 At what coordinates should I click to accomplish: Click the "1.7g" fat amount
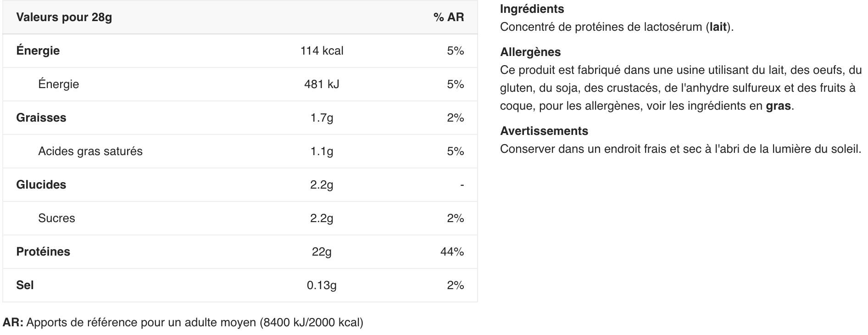322,118
